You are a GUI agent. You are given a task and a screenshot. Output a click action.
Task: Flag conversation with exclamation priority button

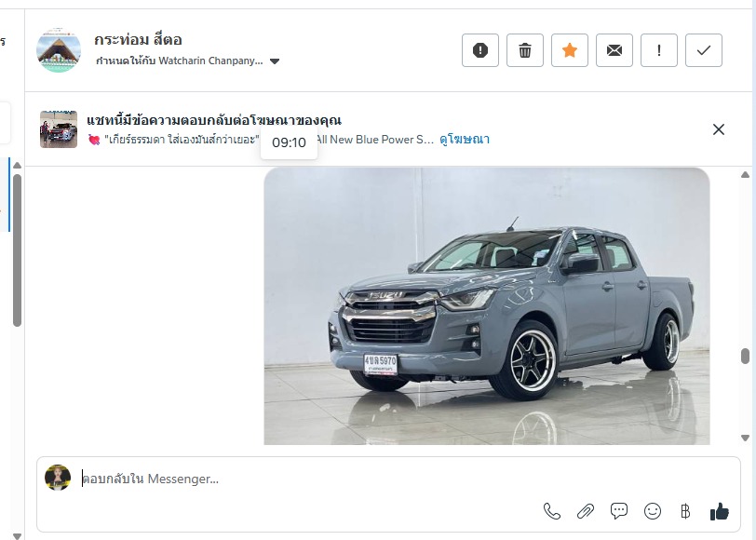659,50
